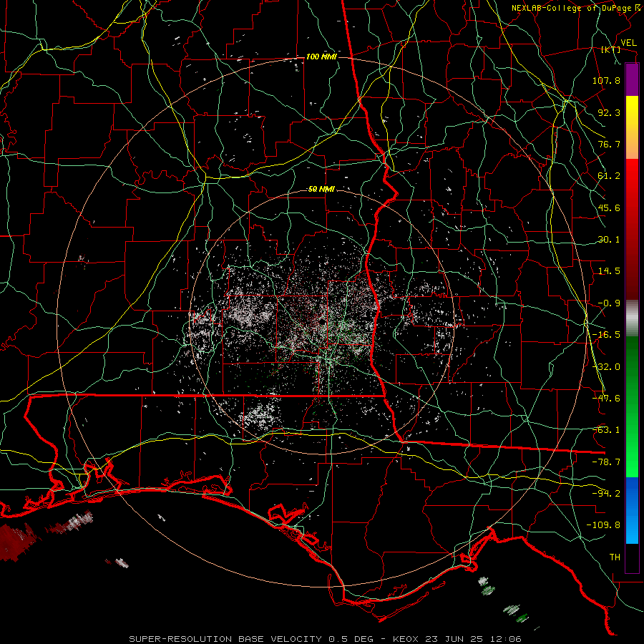
Task: Click the 45.6 velocity scale value
Action: click(609, 208)
